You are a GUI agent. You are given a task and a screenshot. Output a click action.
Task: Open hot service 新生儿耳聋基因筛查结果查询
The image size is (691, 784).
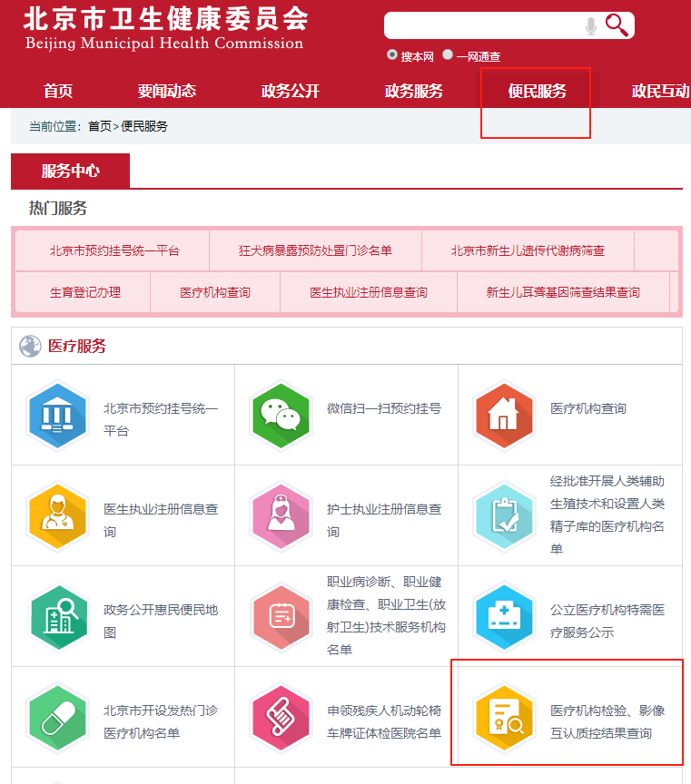tap(563, 292)
